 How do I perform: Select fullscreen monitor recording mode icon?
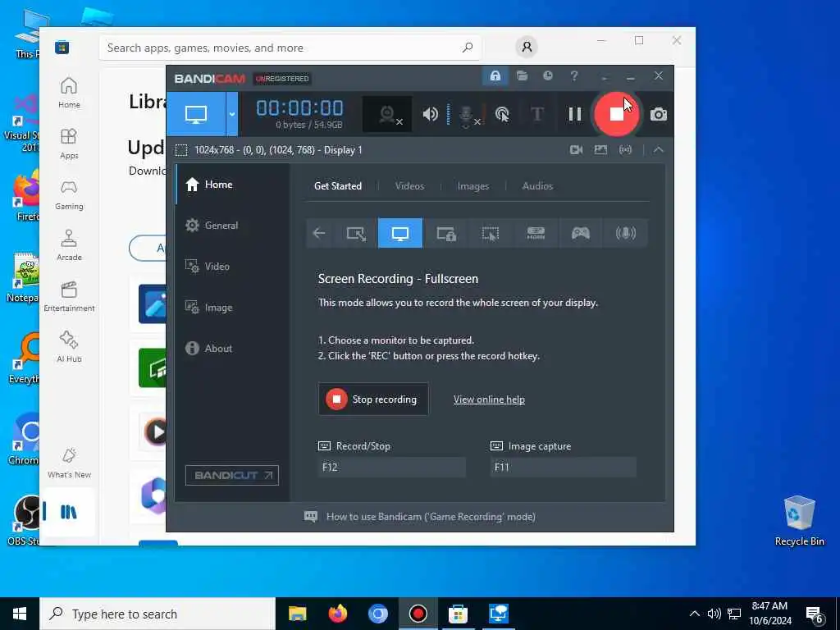tap(400, 233)
